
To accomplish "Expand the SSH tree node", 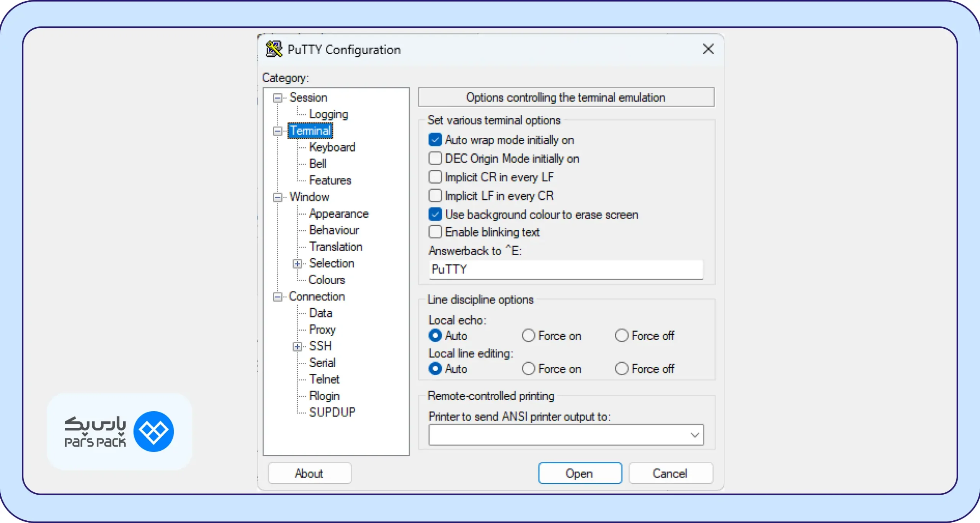I will tap(297, 347).
